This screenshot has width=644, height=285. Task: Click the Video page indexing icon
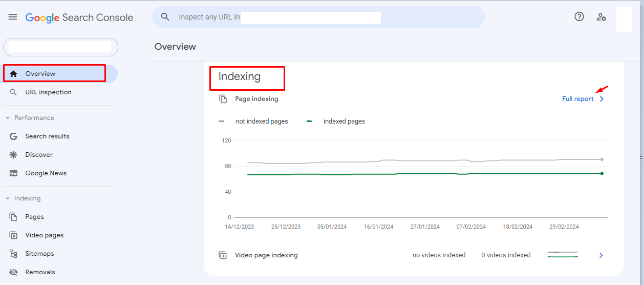(x=223, y=255)
